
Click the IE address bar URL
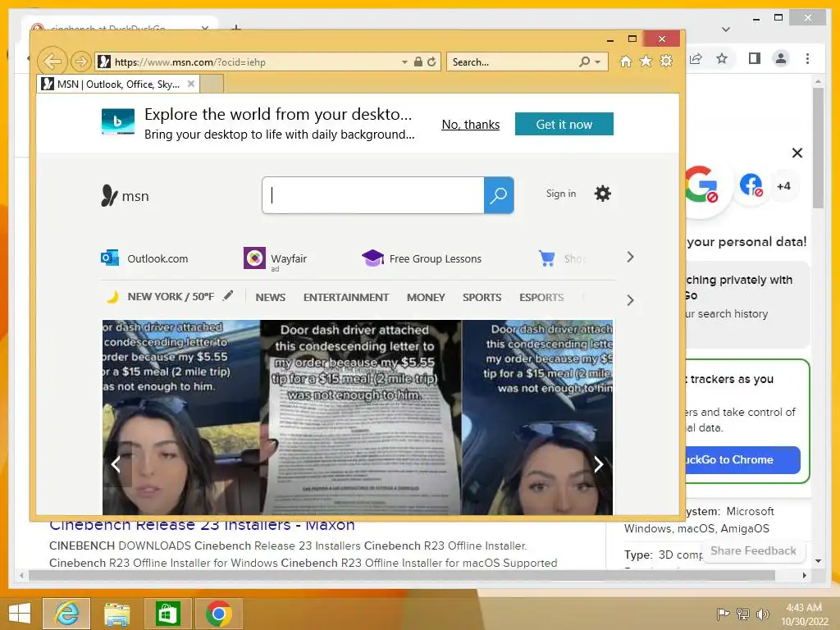[190, 62]
